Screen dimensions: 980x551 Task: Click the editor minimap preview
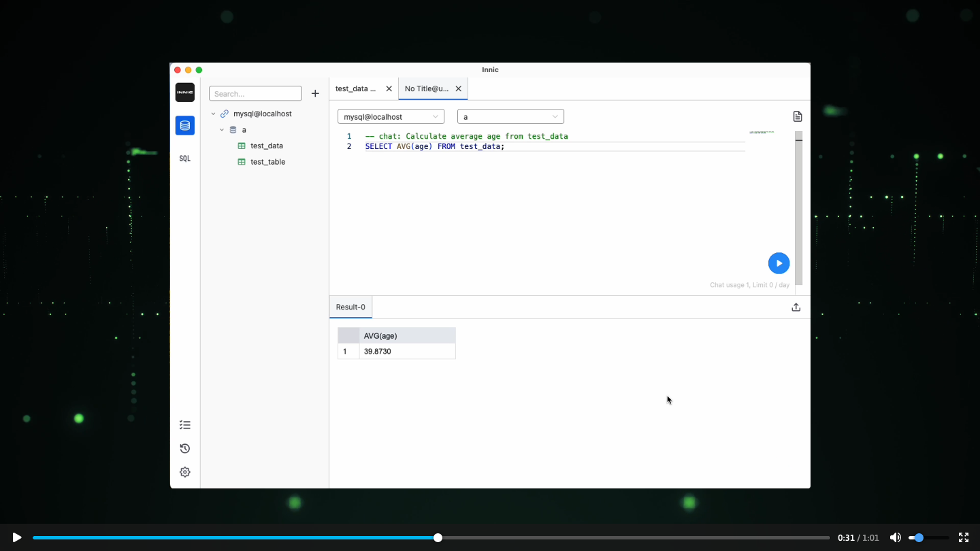762,132
